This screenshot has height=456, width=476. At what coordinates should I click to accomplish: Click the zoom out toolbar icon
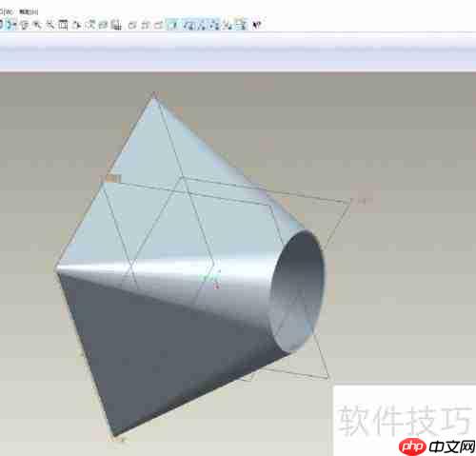[x=50, y=25]
